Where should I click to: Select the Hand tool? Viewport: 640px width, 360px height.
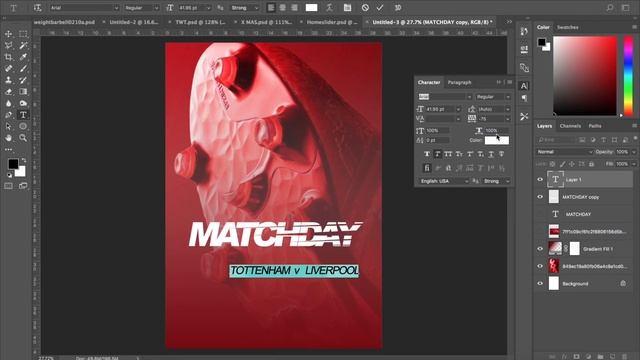8,138
